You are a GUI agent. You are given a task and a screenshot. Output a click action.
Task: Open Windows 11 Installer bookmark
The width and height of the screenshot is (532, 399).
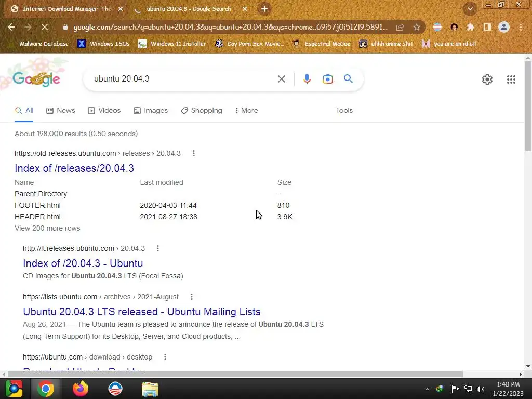(172, 44)
